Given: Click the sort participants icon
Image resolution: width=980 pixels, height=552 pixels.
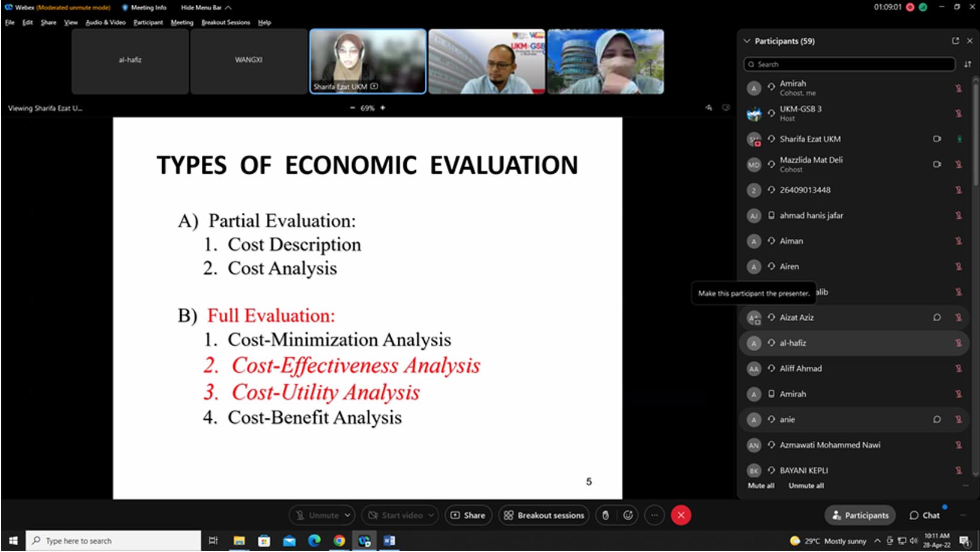Looking at the screenshot, I should pos(967,64).
